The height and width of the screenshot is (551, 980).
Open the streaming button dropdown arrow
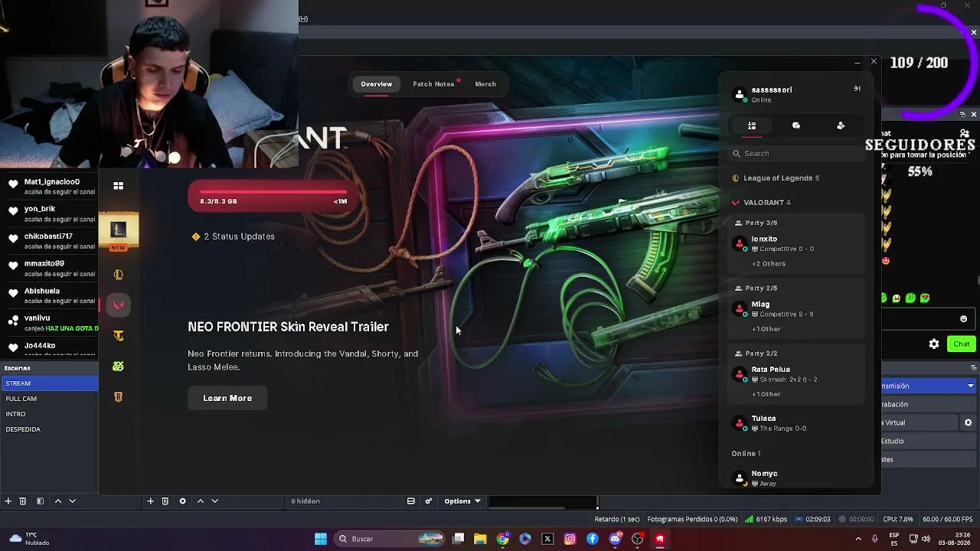point(971,386)
